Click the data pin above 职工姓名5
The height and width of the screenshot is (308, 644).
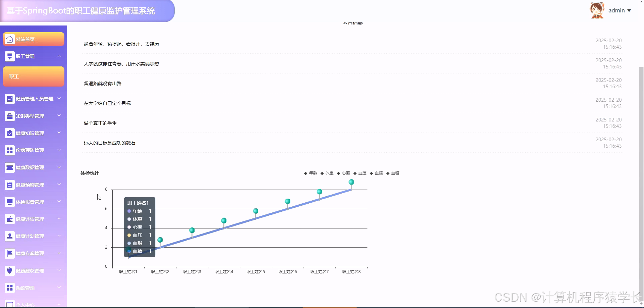[x=256, y=211]
